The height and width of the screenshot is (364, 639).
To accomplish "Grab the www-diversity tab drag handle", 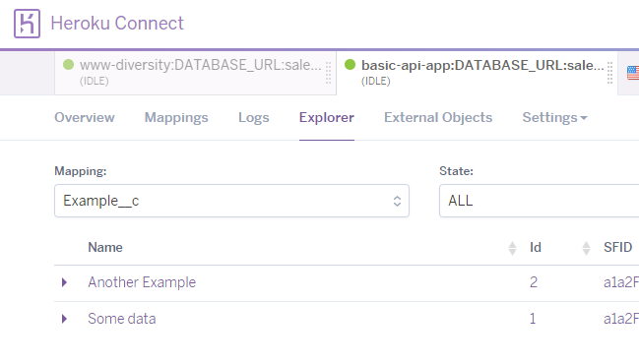I will point(328,73).
